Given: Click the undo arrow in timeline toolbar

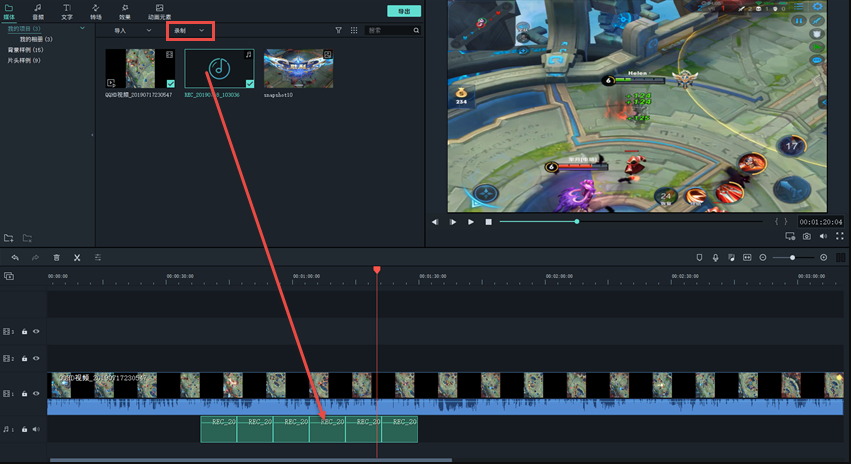Looking at the screenshot, I should [15, 257].
